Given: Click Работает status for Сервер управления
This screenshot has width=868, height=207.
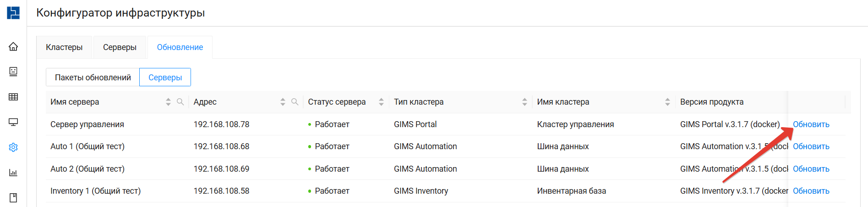Looking at the screenshot, I should point(329,124).
